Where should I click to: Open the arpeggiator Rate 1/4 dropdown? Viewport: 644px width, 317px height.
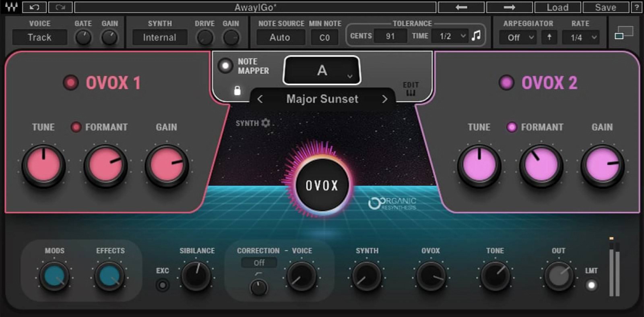581,37
